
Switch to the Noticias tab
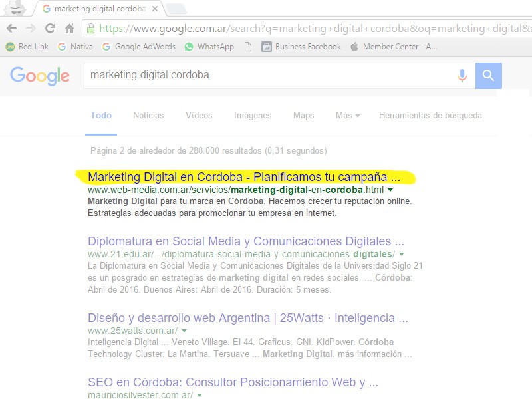click(x=148, y=115)
